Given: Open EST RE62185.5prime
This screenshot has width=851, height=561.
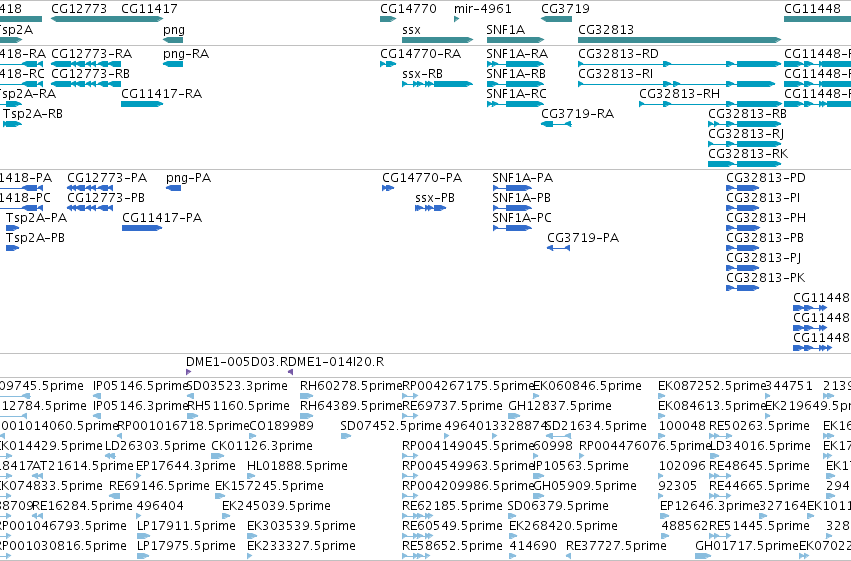Looking at the screenshot, I should pyautogui.click(x=417, y=516).
